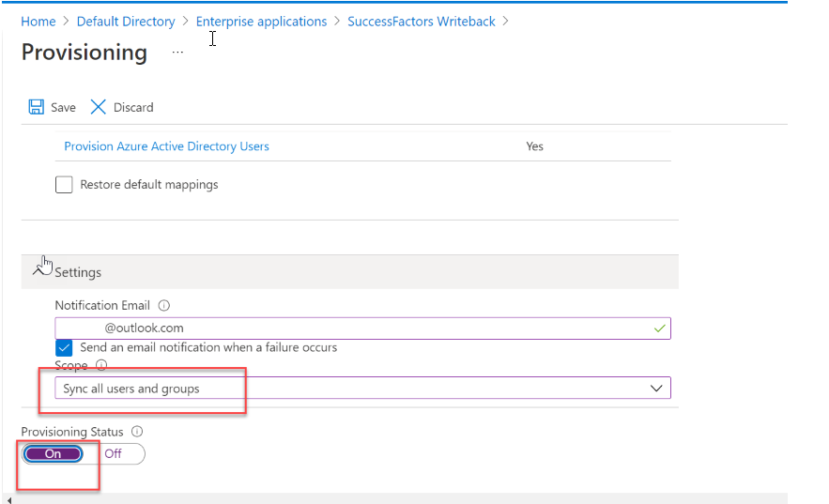Viewport: 829px width, 504px height.
Task: Click info icon next to Notification Email
Action: (164, 305)
